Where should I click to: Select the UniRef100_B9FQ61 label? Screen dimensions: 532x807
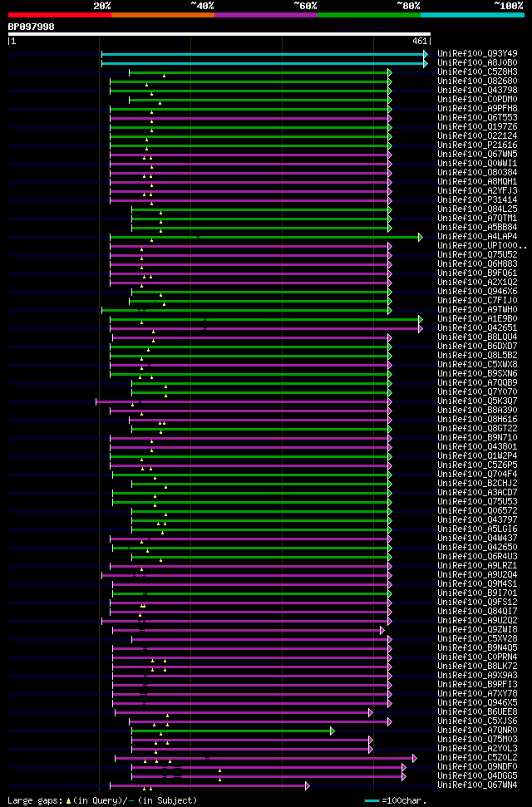click(x=477, y=273)
